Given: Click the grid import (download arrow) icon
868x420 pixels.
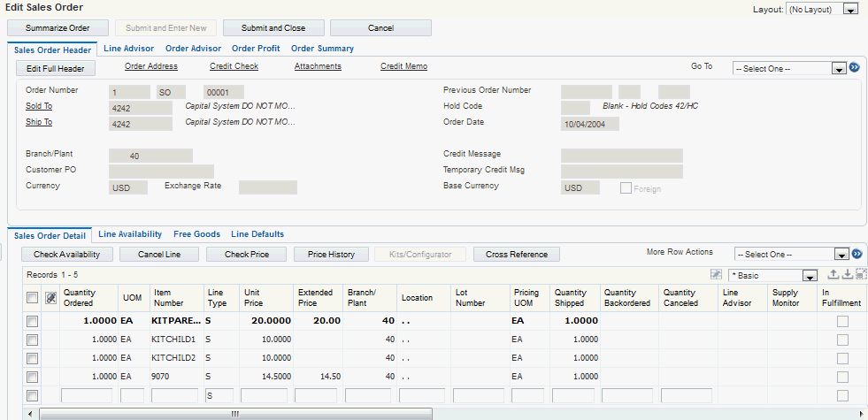Looking at the screenshot, I should pos(847,275).
